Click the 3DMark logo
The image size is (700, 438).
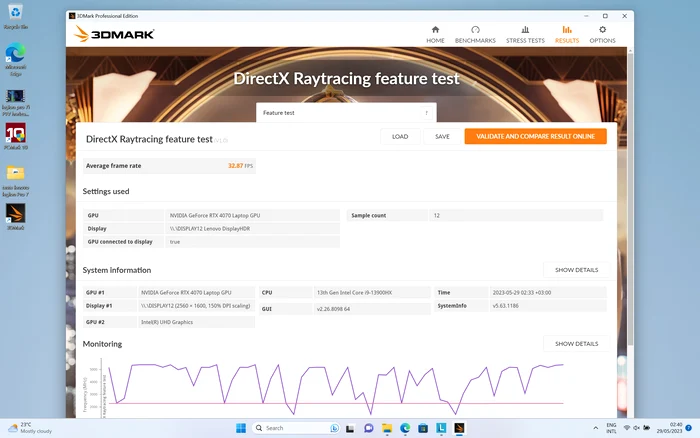click(x=114, y=34)
